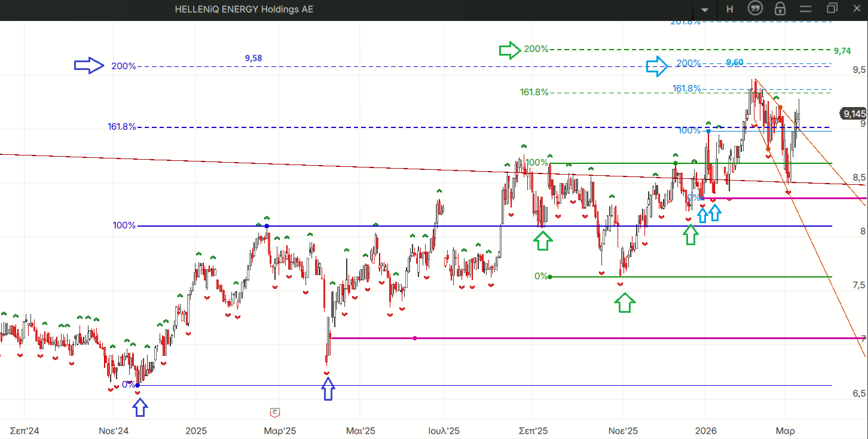Viewport: 868px width, 439px height.
Task: Click the green 9,74 target label
Action: 841,51
